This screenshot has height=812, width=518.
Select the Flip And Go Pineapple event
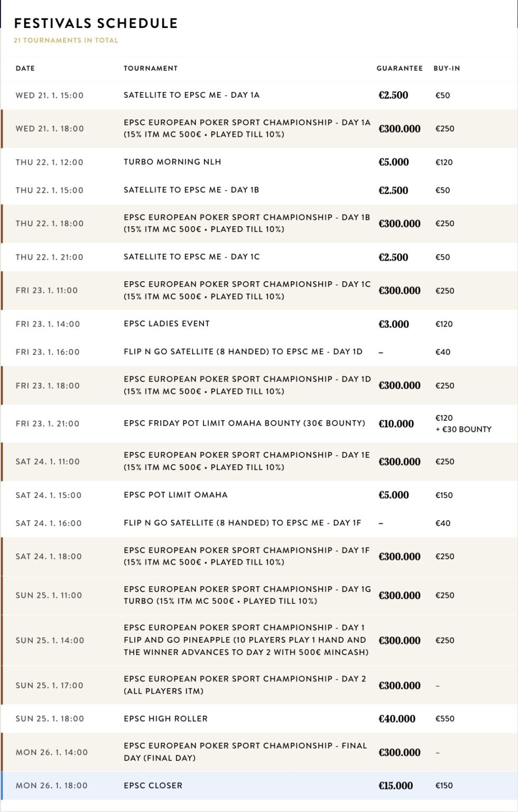(x=246, y=640)
